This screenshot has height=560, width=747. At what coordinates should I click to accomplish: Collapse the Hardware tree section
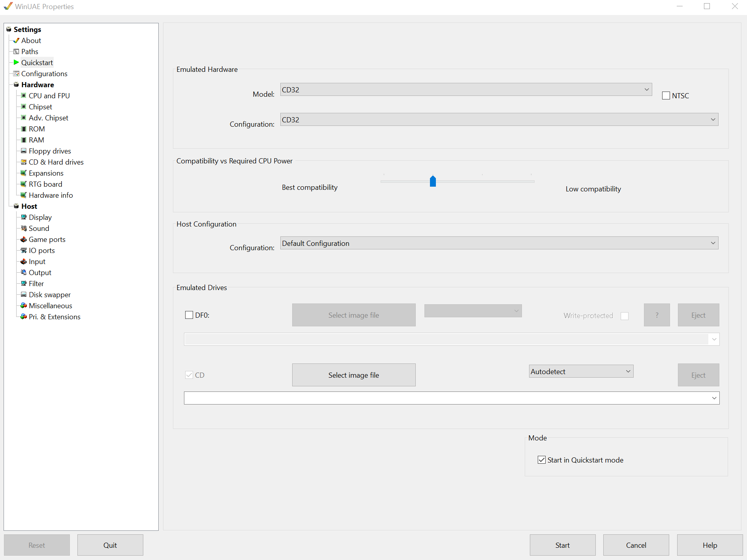(x=16, y=85)
